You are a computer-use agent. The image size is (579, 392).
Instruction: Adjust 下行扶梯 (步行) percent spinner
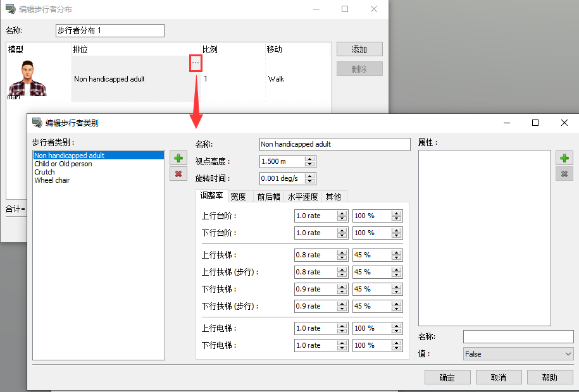[x=396, y=306]
